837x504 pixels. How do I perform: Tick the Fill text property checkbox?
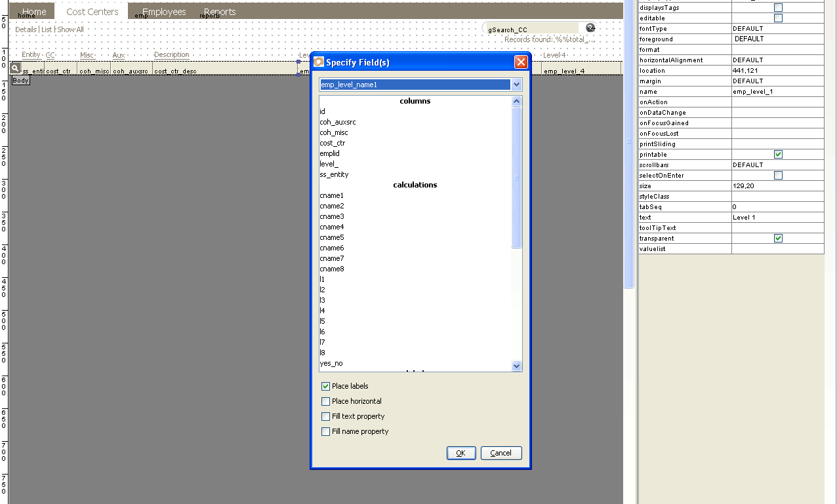(x=325, y=416)
